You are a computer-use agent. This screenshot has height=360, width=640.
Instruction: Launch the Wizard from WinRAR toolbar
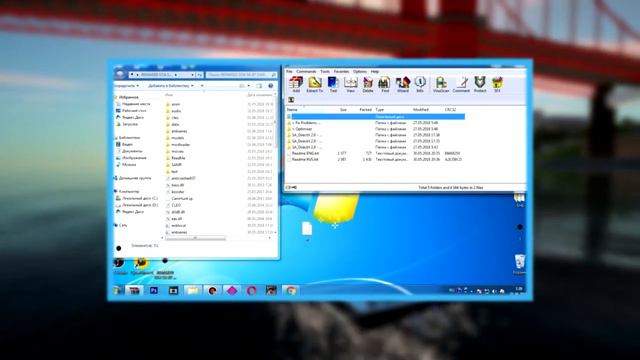(x=402, y=84)
